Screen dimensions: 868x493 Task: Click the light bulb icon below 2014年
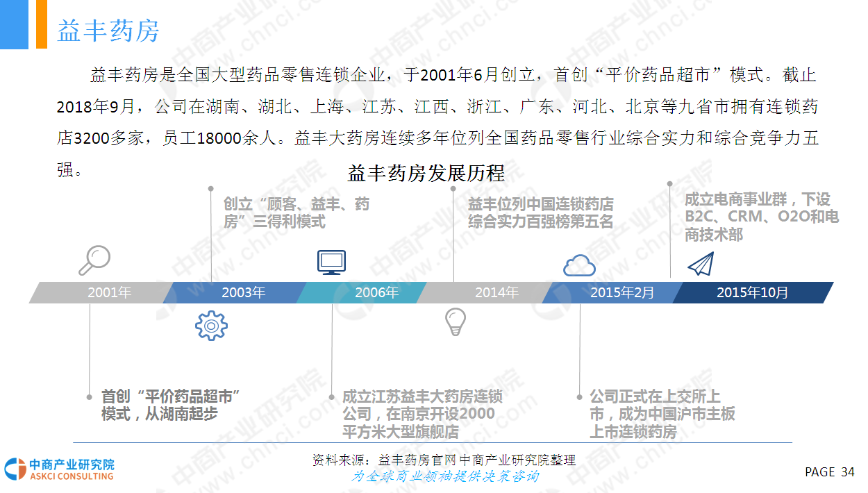click(x=455, y=321)
